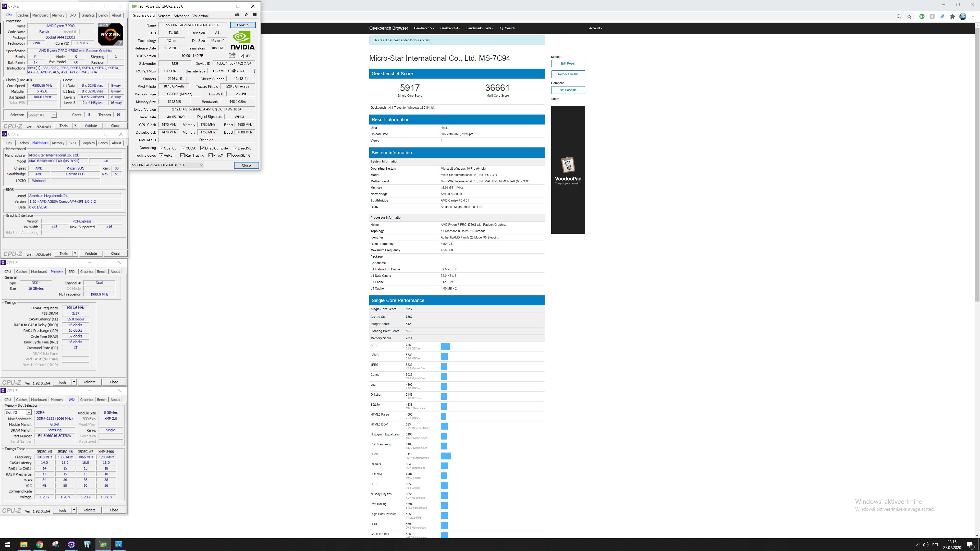The height and width of the screenshot is (551, 980).
Task: Open Snipping Tool from the taskbar
Action: 56,545
